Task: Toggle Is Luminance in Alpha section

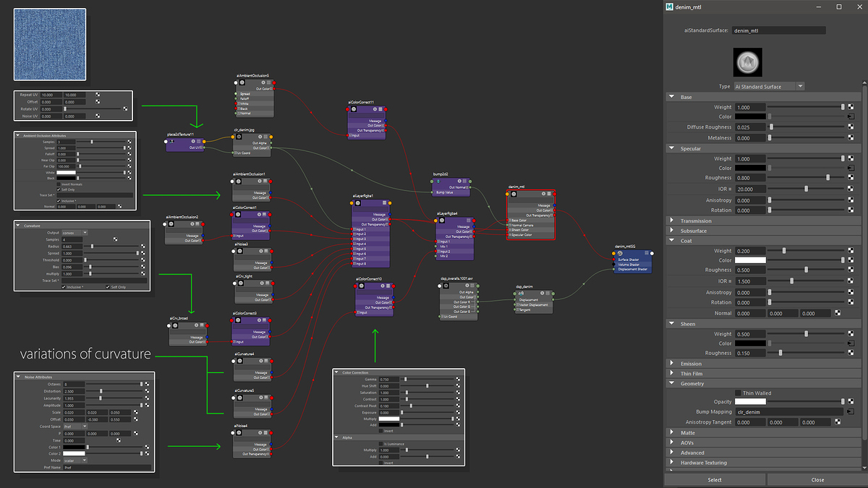Action: 382,444
